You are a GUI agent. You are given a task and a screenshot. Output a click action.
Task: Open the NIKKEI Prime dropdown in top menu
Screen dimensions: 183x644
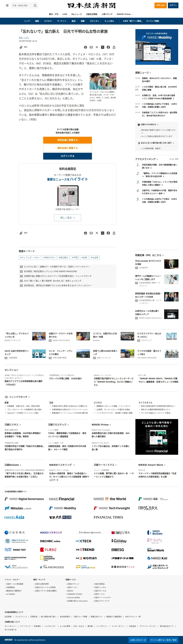pyautogui.click(x=125, y=14)
